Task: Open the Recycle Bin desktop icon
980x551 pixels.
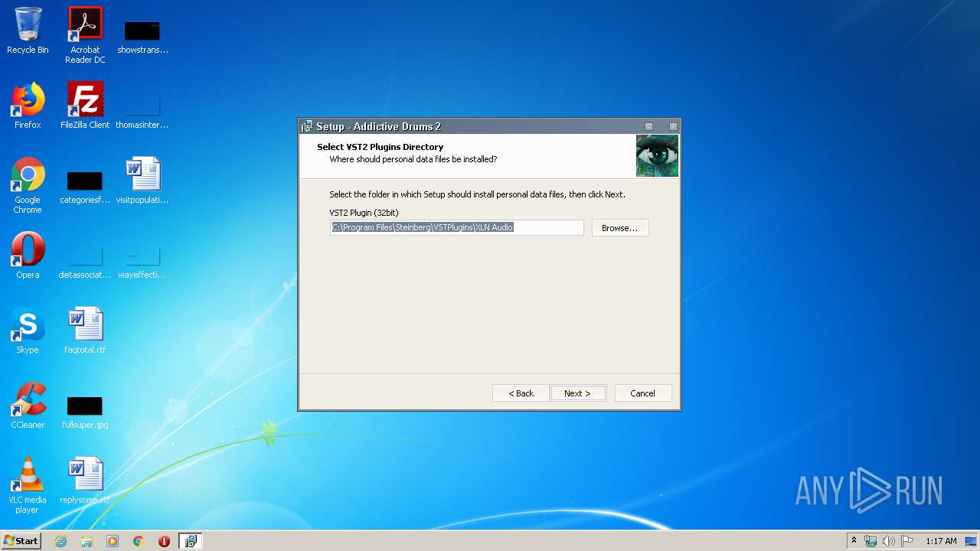Action: click(x=28, y=31)
